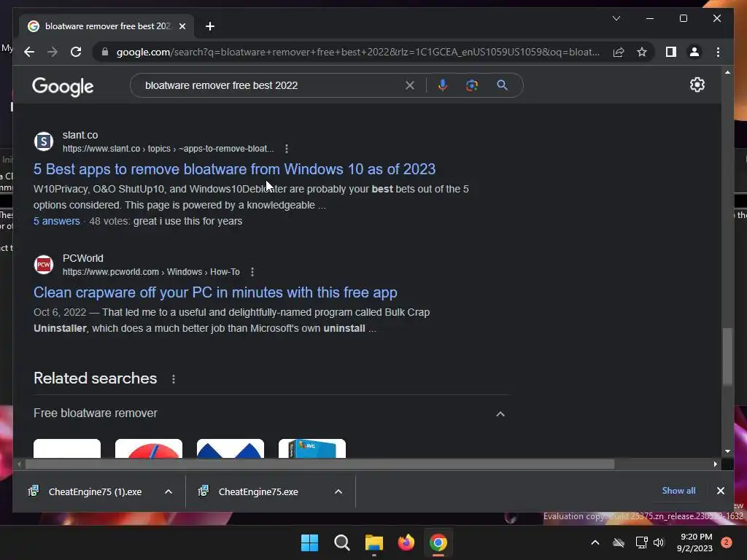The image size is (747, 560).
Task: Select the blue Malwarebytes-style thumbnail
Action: click(231, 448)
